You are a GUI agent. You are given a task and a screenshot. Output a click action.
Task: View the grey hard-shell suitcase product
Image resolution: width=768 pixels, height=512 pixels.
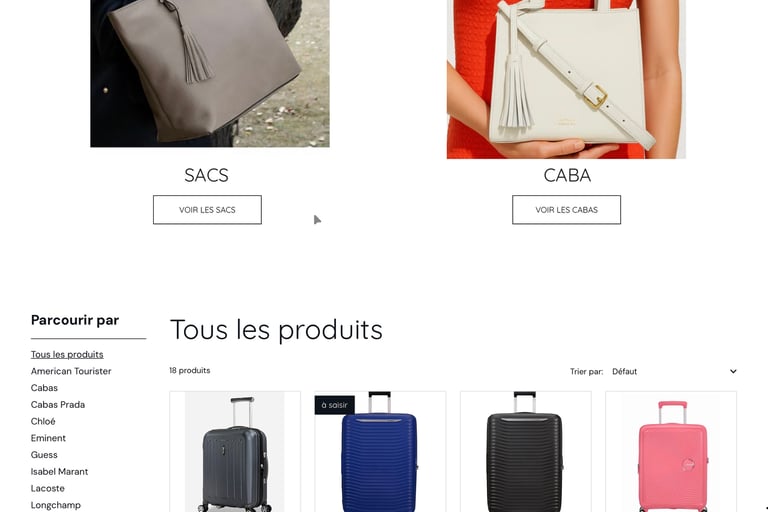(235, 452)
